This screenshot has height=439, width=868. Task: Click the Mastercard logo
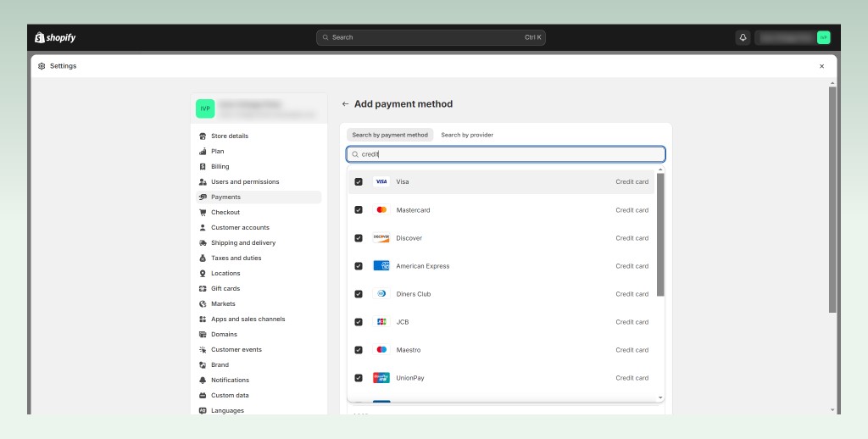click(x=381, y=210)
